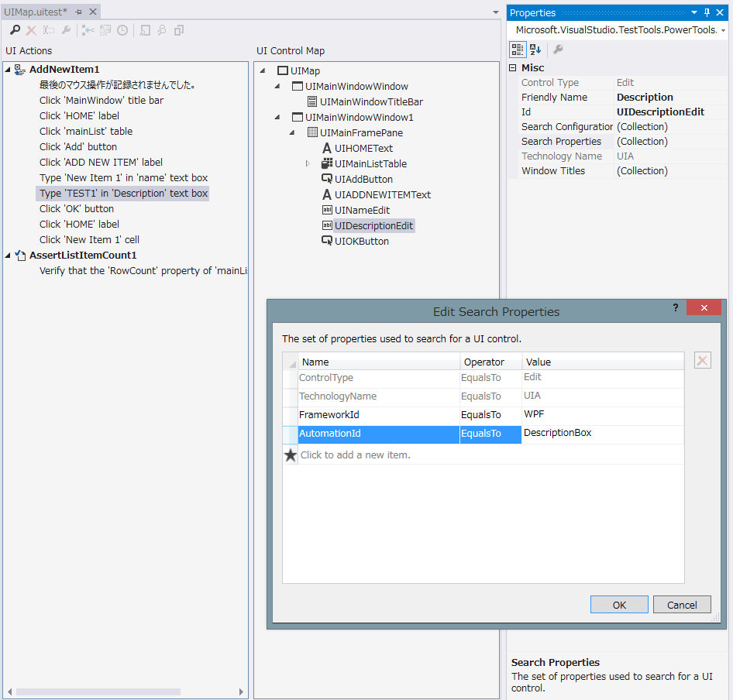Click the WPF value cell
733x700 pixels.
click(x=603, y=414)
